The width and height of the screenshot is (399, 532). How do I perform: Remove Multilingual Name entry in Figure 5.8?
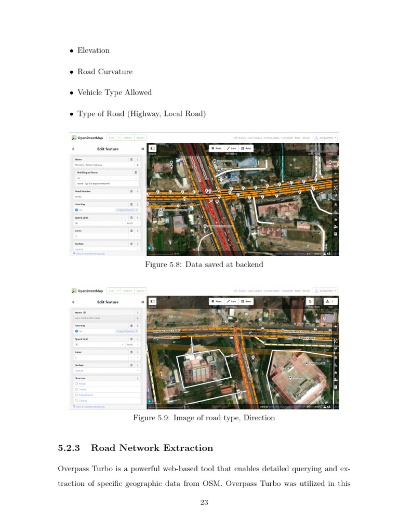(136, 172)
